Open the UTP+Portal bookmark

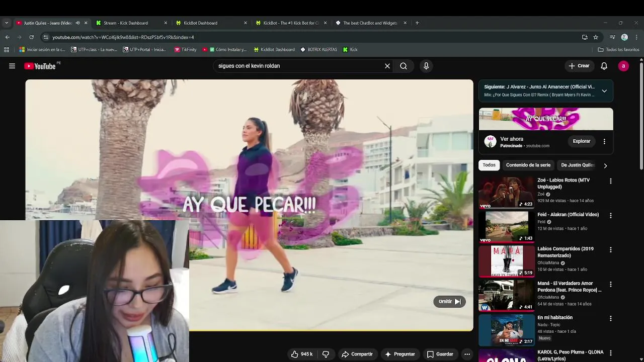pos(144,49)
